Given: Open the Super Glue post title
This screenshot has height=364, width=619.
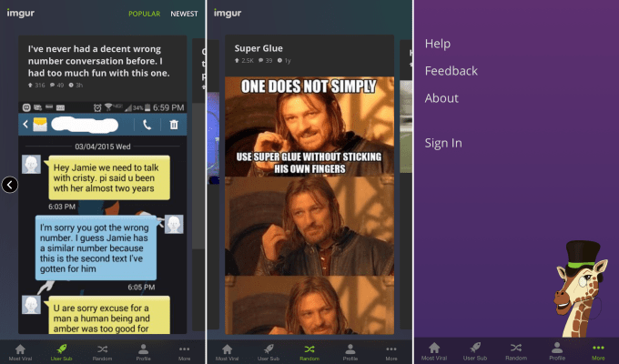Looking at the screenshot, I should click(x=259, y=48).
